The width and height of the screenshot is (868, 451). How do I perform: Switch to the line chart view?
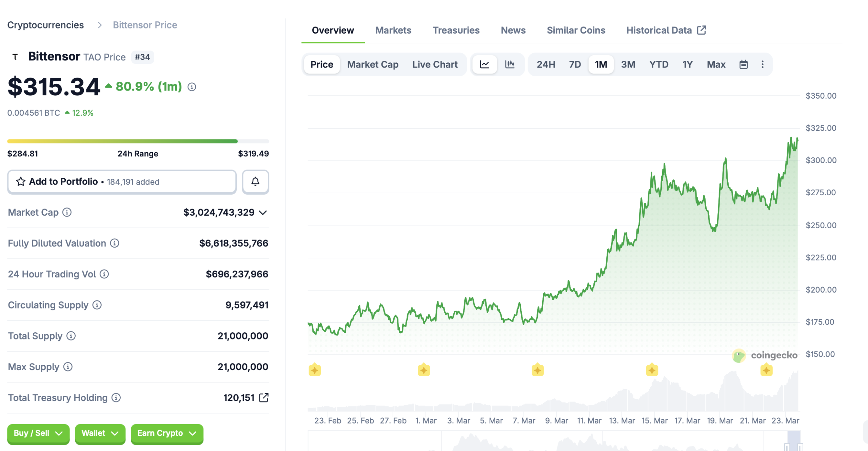point(485,64)
